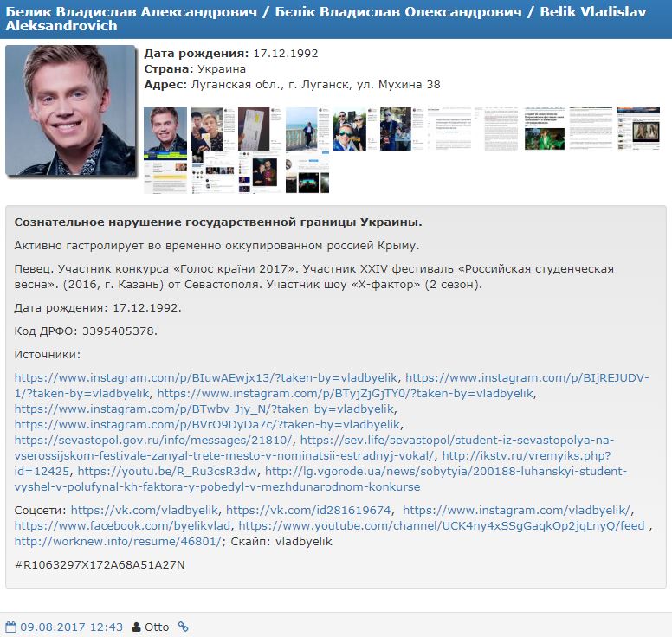
Task: Open second-row thumbnail of two people posing
Action: point(260,171)
